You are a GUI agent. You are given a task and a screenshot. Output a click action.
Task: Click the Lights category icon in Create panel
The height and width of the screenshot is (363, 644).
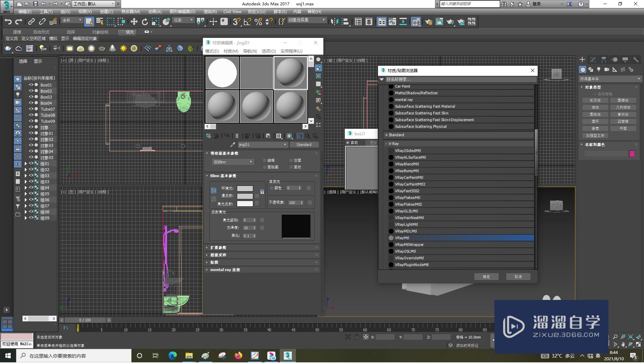click(599, 69)
